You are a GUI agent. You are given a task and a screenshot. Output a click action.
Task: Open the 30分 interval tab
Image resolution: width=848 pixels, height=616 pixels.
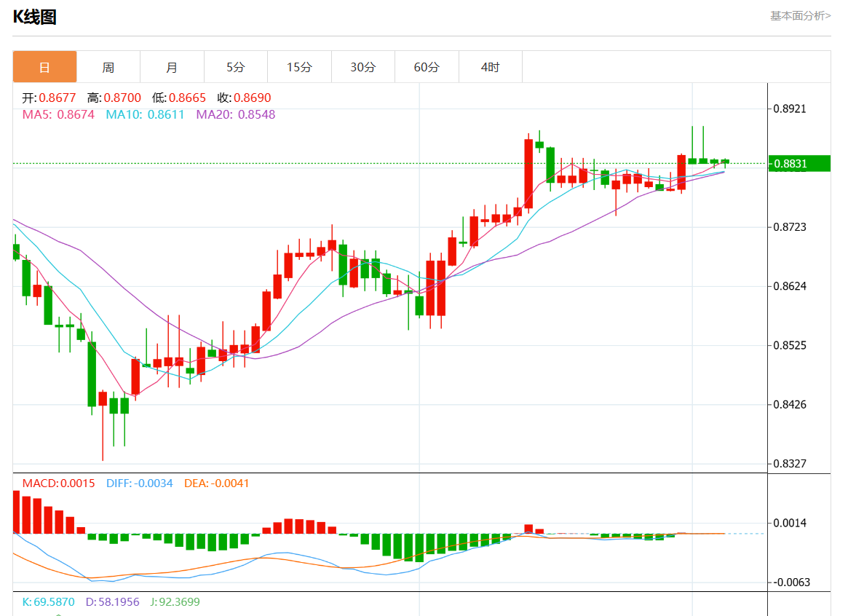363,67
